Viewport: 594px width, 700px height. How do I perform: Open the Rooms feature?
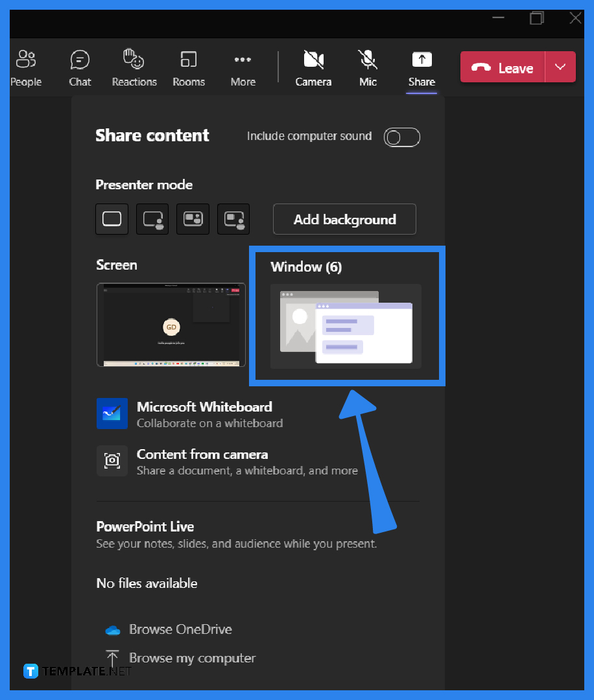(188, 67)
